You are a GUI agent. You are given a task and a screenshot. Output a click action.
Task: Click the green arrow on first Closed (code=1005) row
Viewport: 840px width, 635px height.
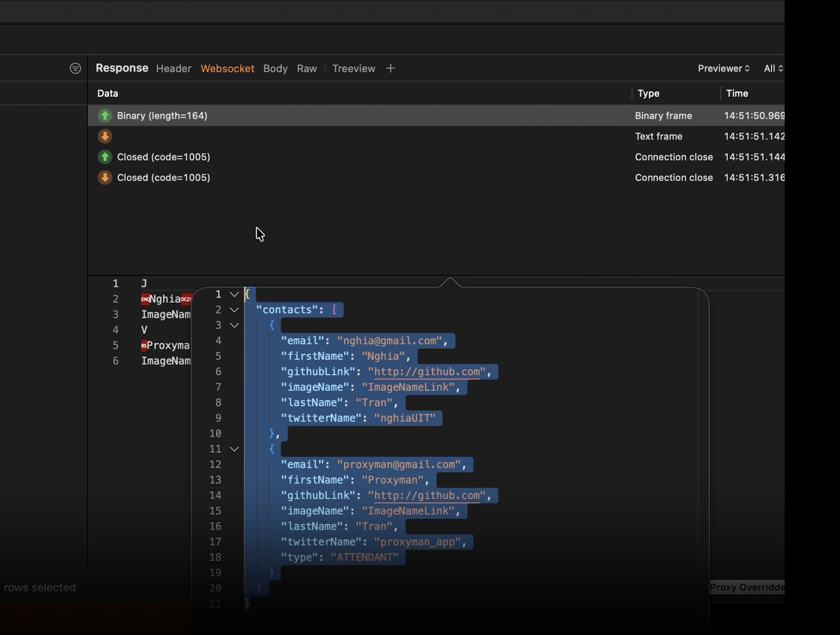point(105,157)
